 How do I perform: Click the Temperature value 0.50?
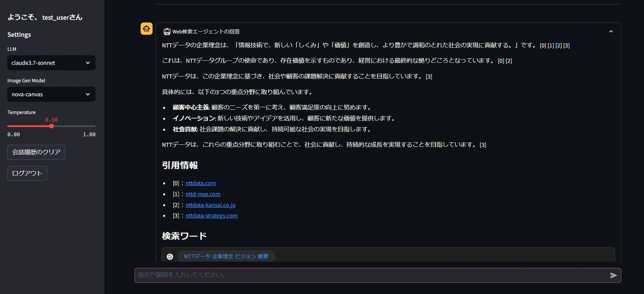pos(52,120)
